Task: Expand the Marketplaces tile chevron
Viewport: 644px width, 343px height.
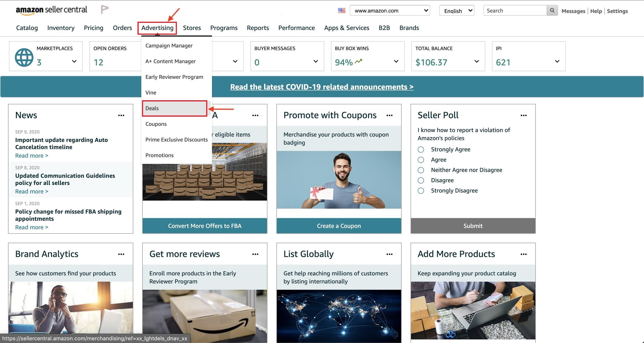Action: [x=74, y=61]
